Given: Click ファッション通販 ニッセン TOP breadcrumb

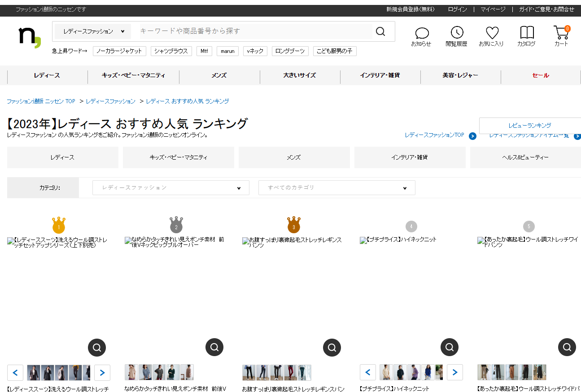Looking at the screenshot, I should coord(41,101).
